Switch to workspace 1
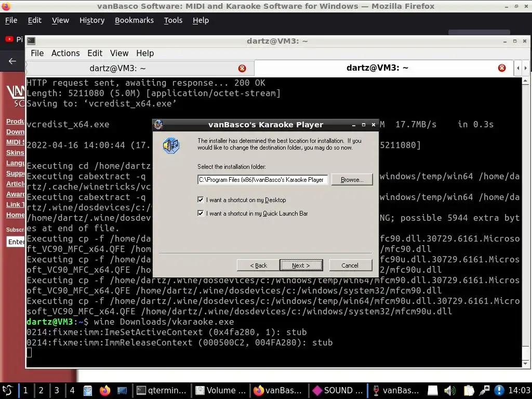This screenshot has width=532, height=399. (25, 391)
